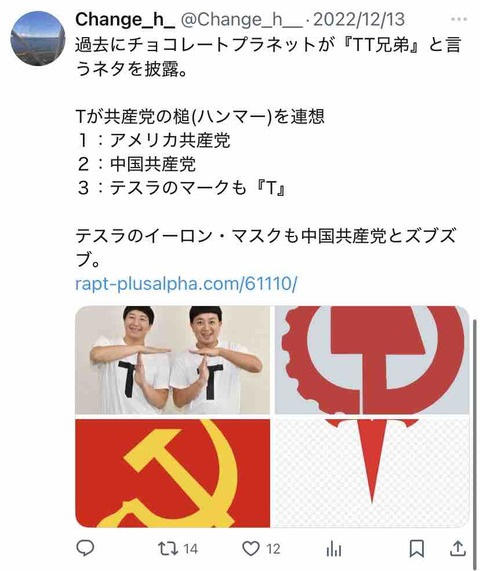Open the three-dot more options menu
This screenshot has width=480, height=571.
pyautogui.click(x=459, y=19)
